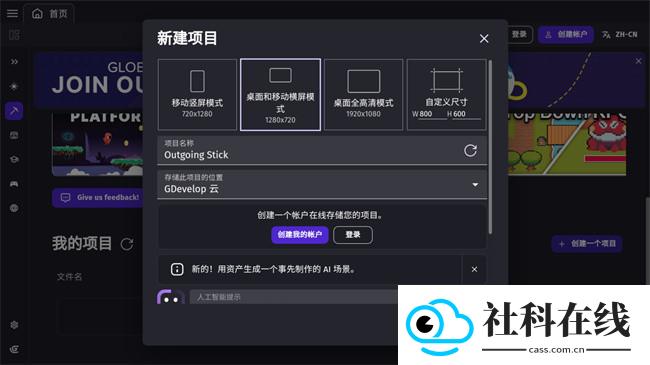Open the Top Down RPG template thumbnail

[x=567, y=144]
